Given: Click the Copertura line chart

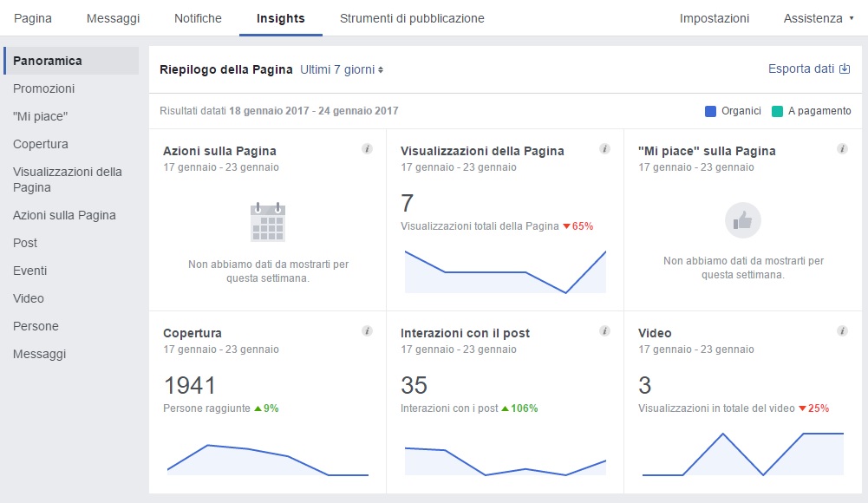Looking at the screenshot, I should coord(268,460).
